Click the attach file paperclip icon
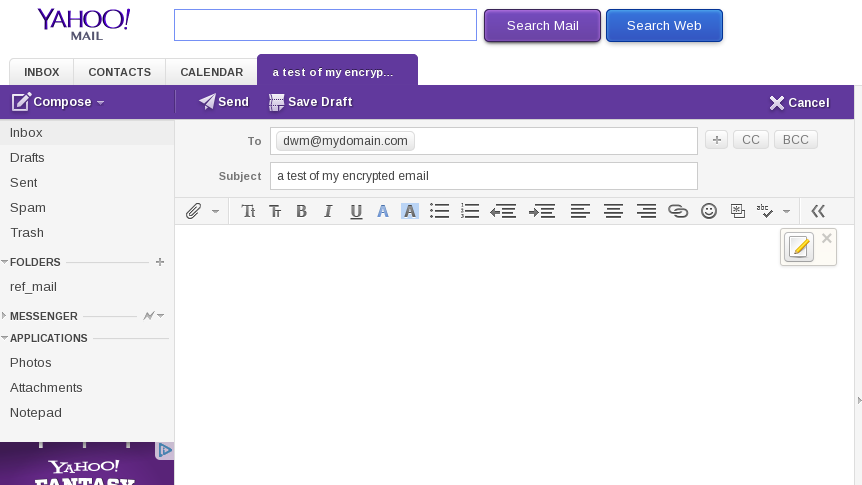The height and width of the screenshot is (485, 862). 193,211
